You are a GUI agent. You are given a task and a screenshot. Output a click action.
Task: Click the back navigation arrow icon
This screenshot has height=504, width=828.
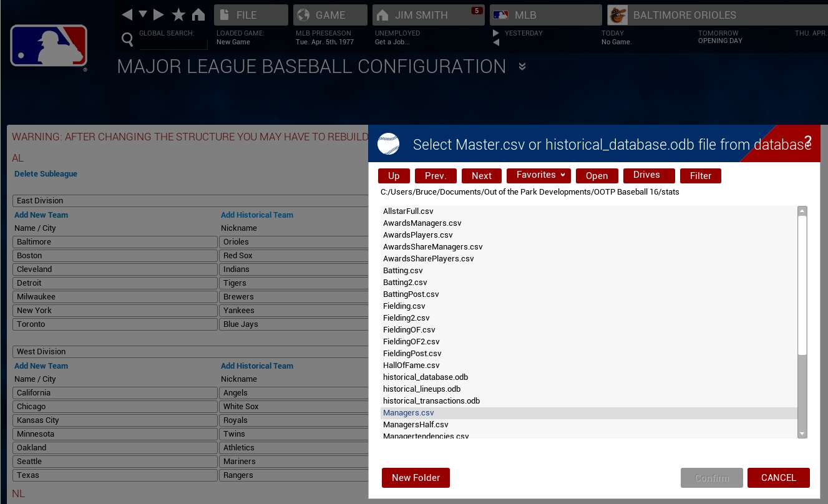[127, 14]
